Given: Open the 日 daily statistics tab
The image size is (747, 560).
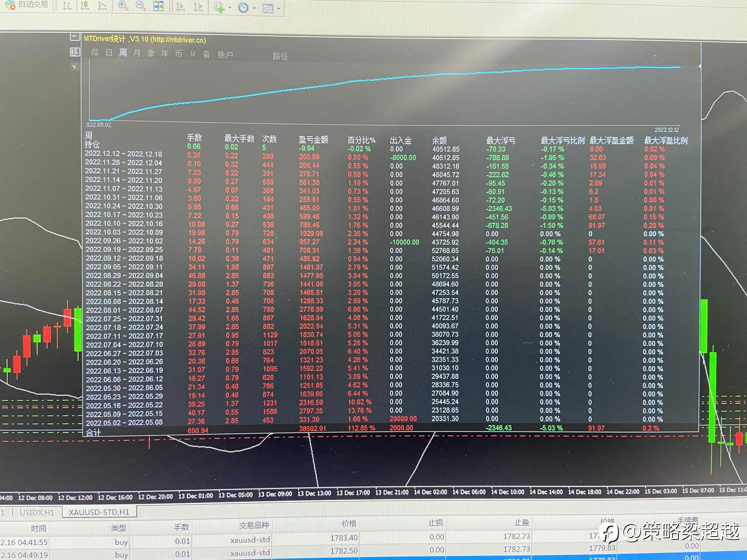Looking at the screenshot, I should tap(109, 53).
